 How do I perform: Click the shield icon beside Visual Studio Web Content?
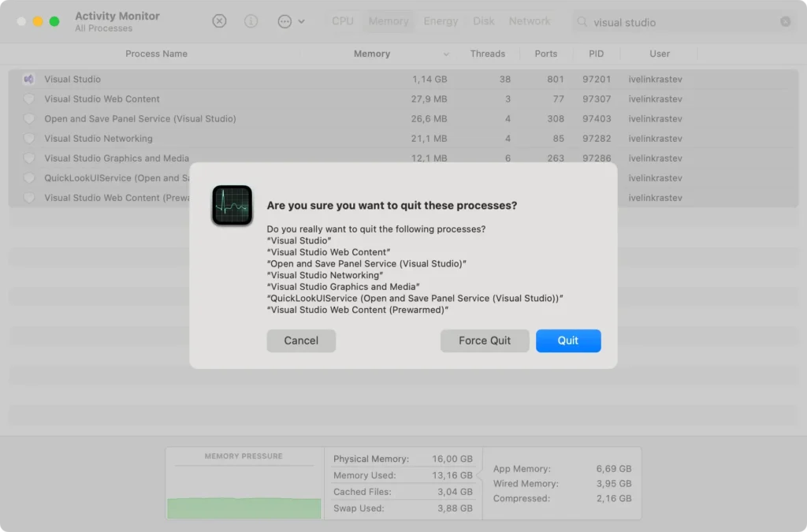point(29,99)
